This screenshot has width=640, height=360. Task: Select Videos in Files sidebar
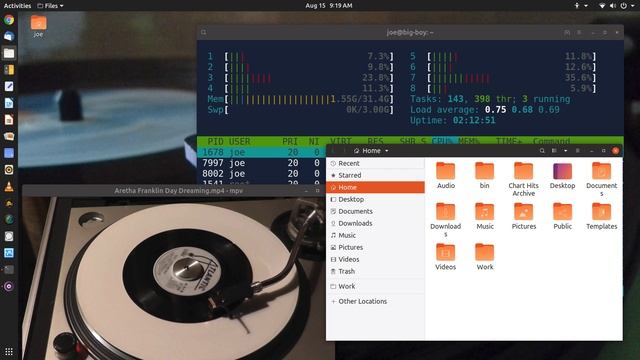pyautogui.click(x=375, y=259)
